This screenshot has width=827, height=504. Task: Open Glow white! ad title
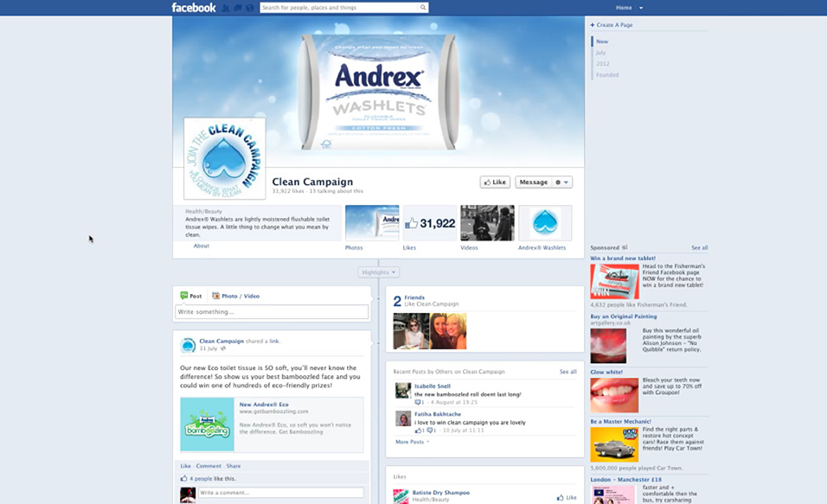pyautogui.click(x=606, y=372)
